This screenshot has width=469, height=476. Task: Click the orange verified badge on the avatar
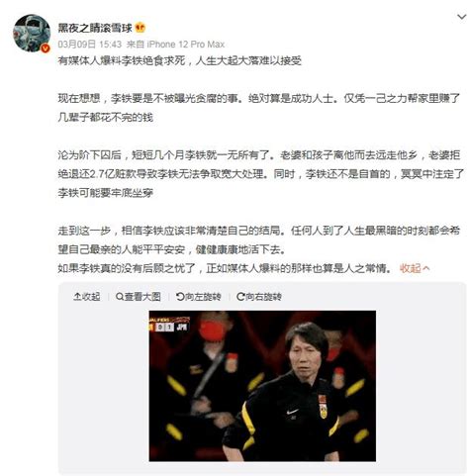46,48
